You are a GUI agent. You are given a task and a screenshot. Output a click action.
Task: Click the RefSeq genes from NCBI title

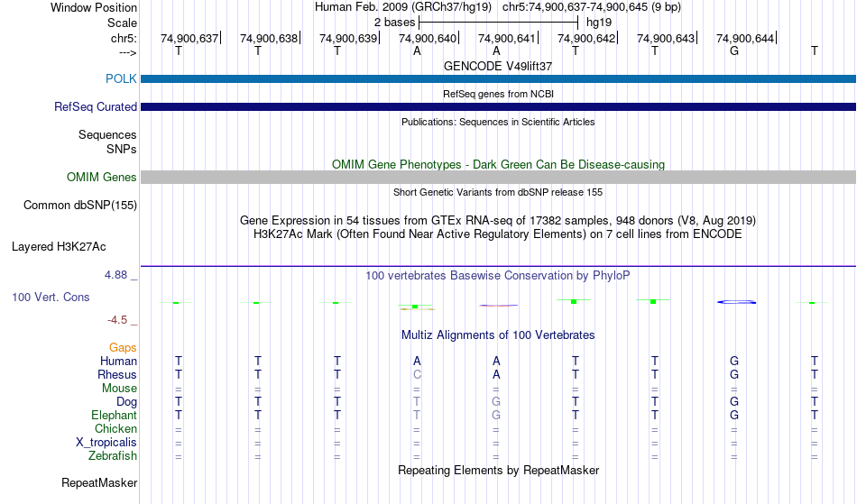click(498, 94)
